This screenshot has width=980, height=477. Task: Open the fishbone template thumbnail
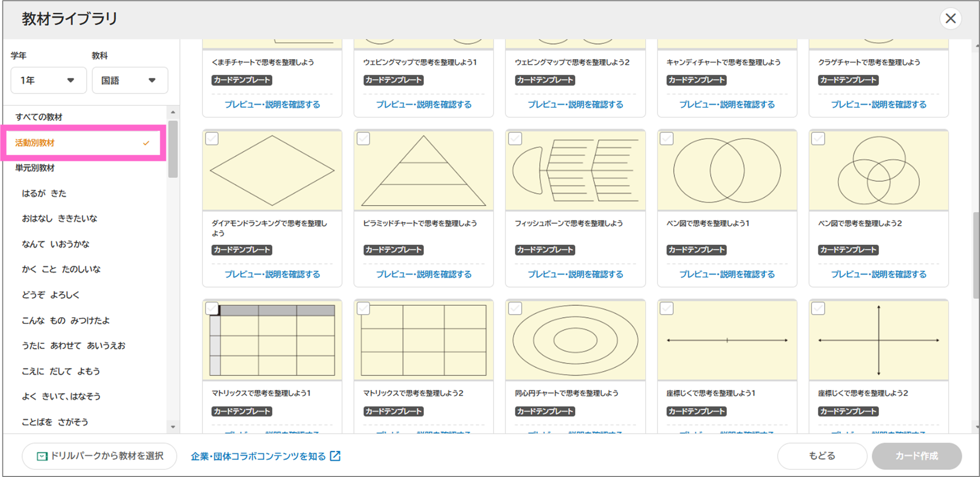pos(575,171)
